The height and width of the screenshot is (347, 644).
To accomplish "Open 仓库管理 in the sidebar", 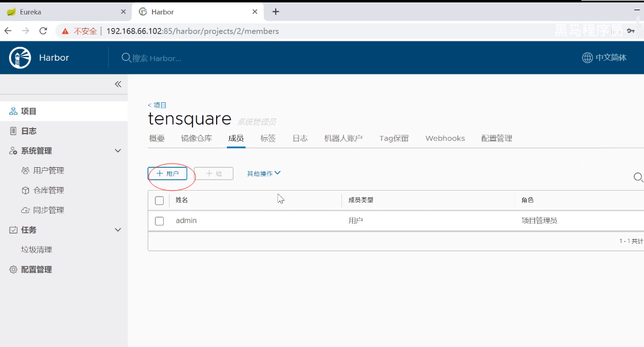I will pos(49,190).
